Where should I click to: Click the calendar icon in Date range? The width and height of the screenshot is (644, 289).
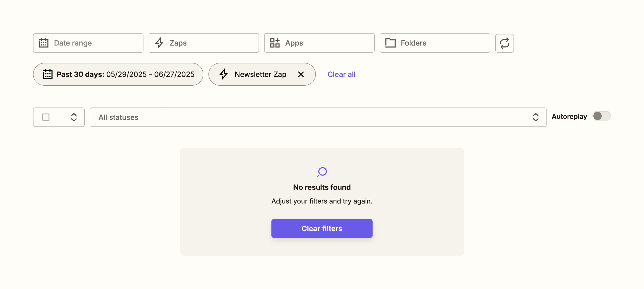44,43
